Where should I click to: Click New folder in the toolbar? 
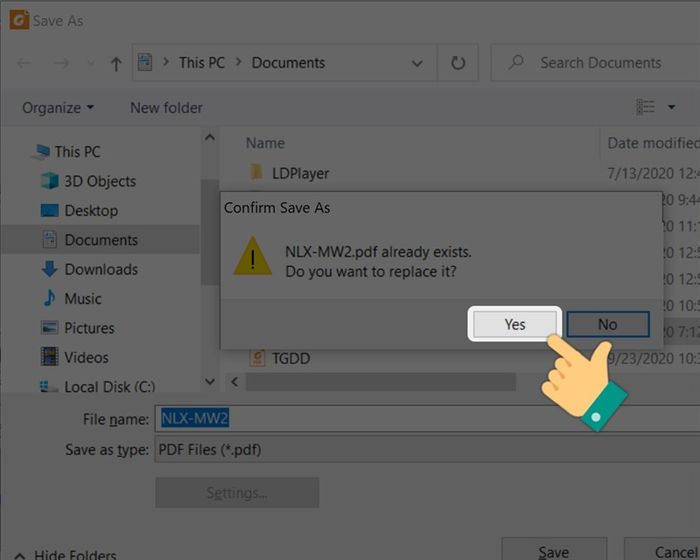(x=166, y=108)
